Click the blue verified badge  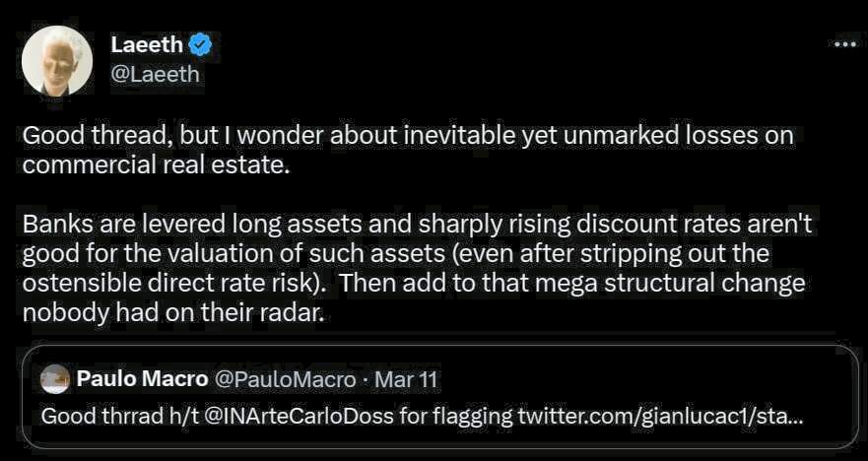coord(200,44)
